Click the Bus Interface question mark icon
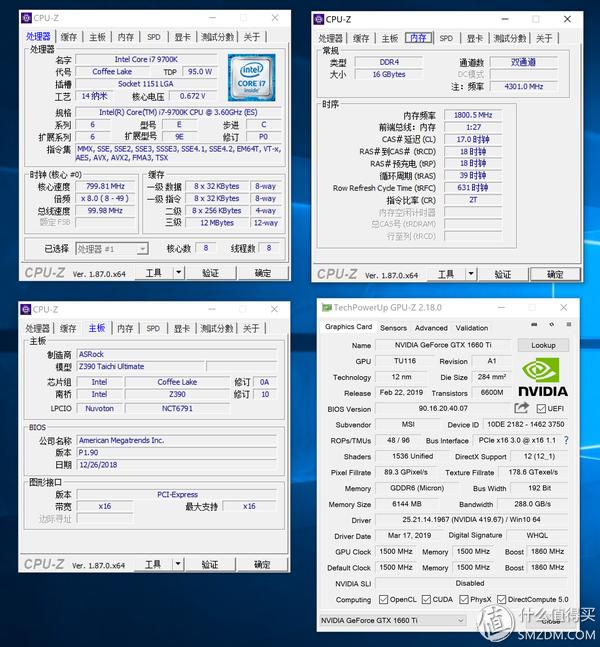This screenshot has width=600, height=647. (x=566, y=441)
